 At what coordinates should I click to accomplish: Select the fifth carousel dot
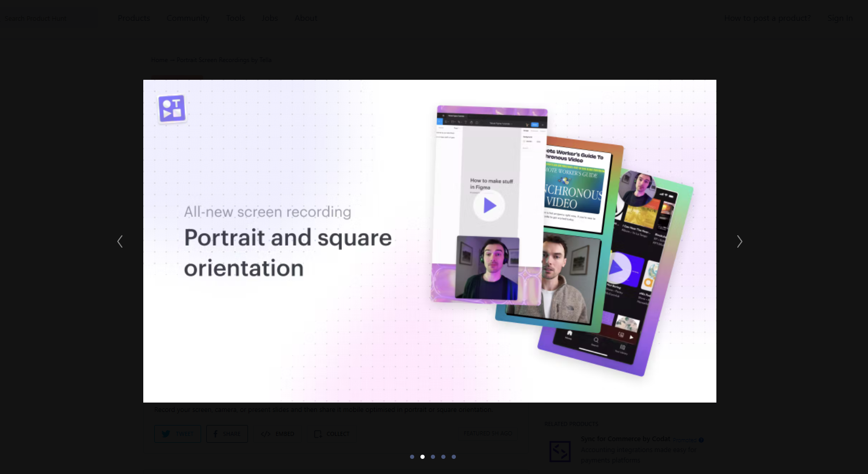point(454,457)
